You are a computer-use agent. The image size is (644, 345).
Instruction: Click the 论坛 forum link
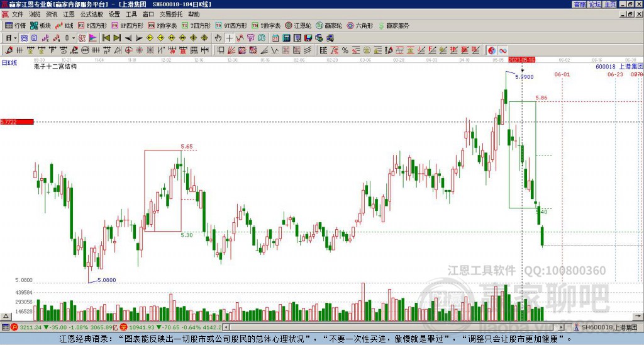point(594,4)
